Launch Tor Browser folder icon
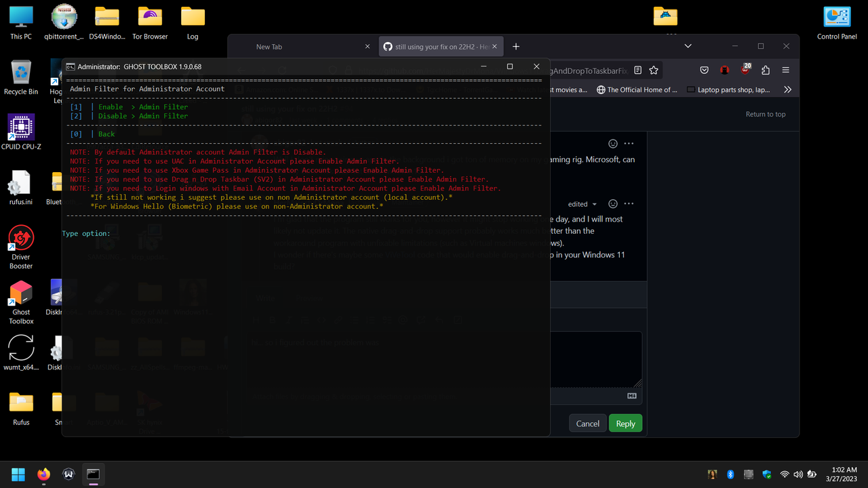Viewport: 868px width, 488px height. 150,22
